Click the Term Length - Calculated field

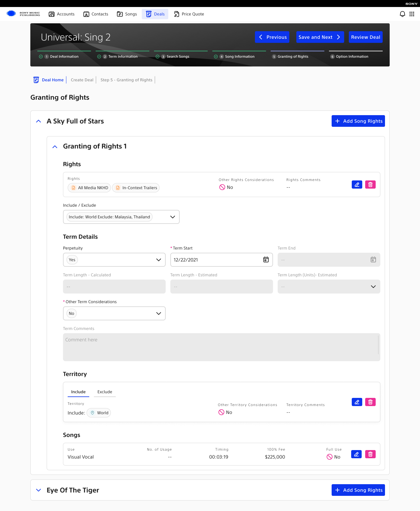click(114, 287)
